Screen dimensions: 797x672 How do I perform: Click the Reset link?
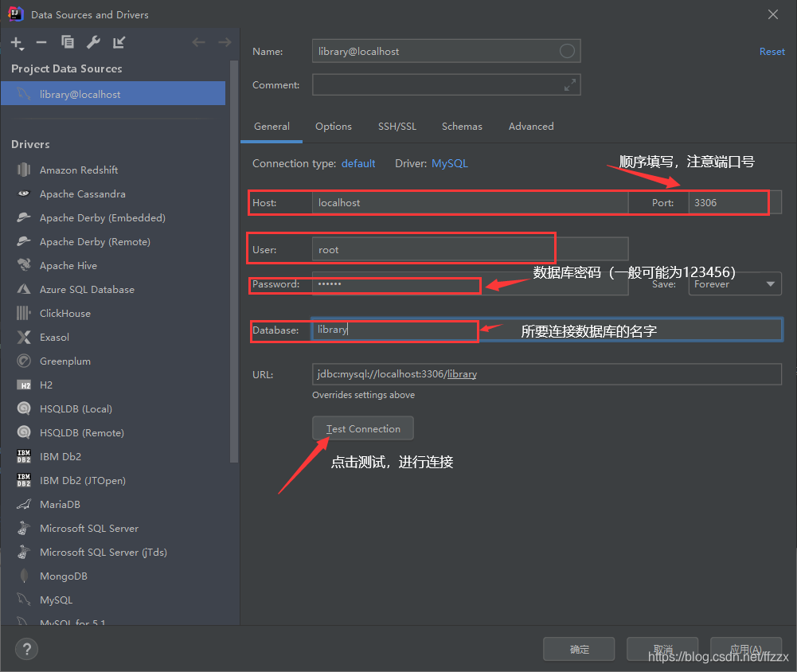pyautogui.click(x=772, y=51)
